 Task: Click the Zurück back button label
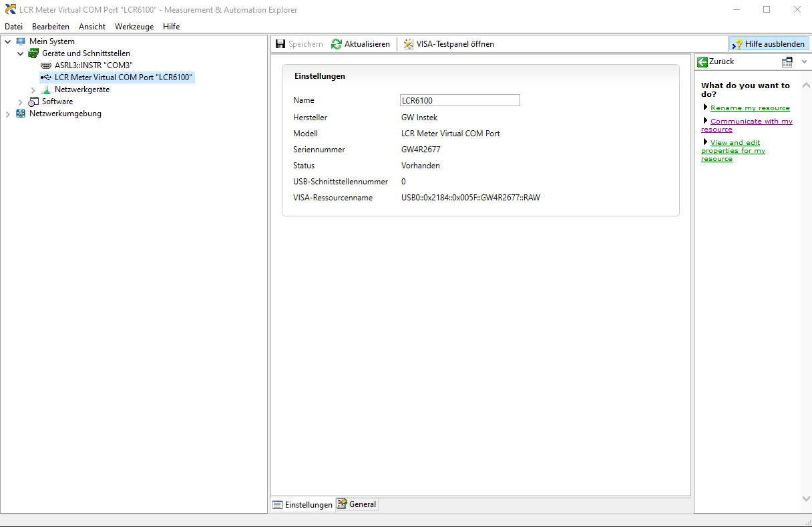[x=721, y=61]
